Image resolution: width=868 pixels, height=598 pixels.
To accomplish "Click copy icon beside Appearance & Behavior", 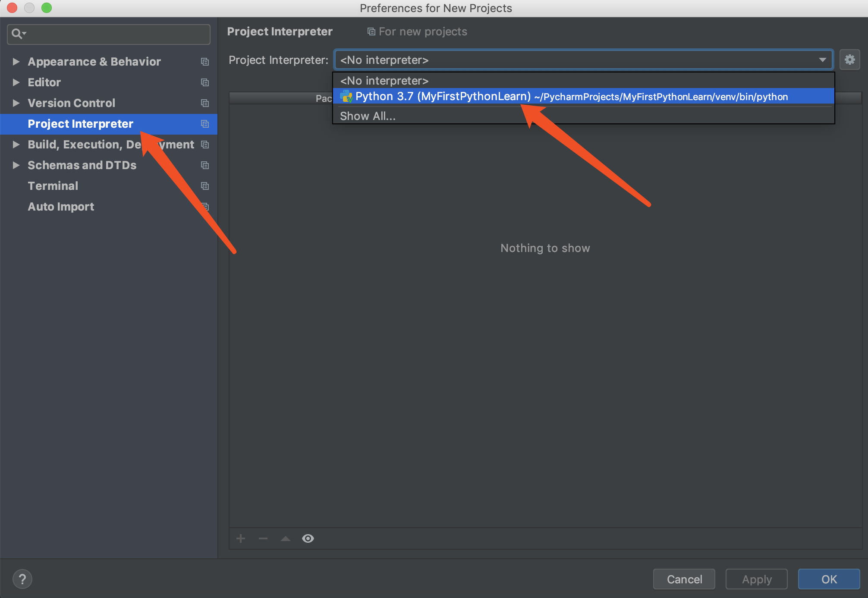I will 205,62.
